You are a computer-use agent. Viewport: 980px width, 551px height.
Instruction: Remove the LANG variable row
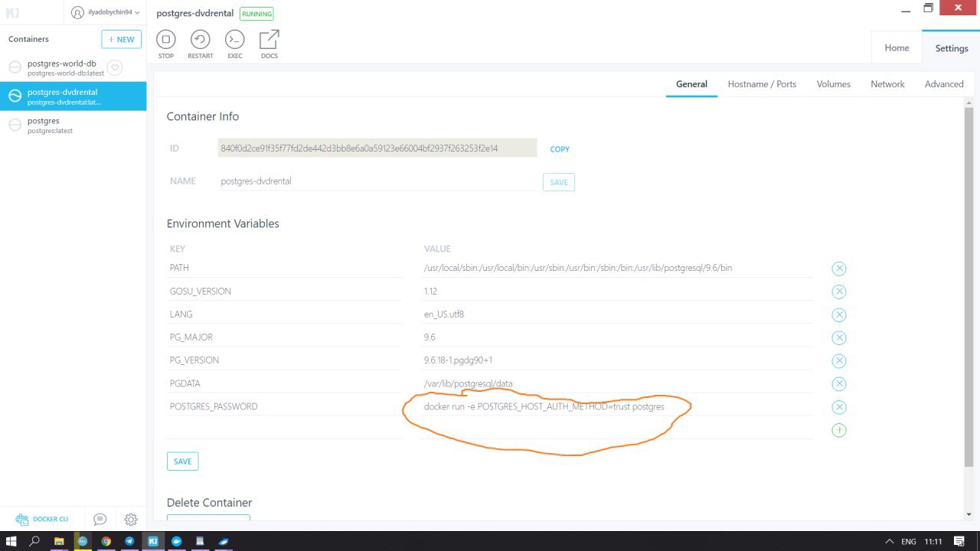pos(839,315)
